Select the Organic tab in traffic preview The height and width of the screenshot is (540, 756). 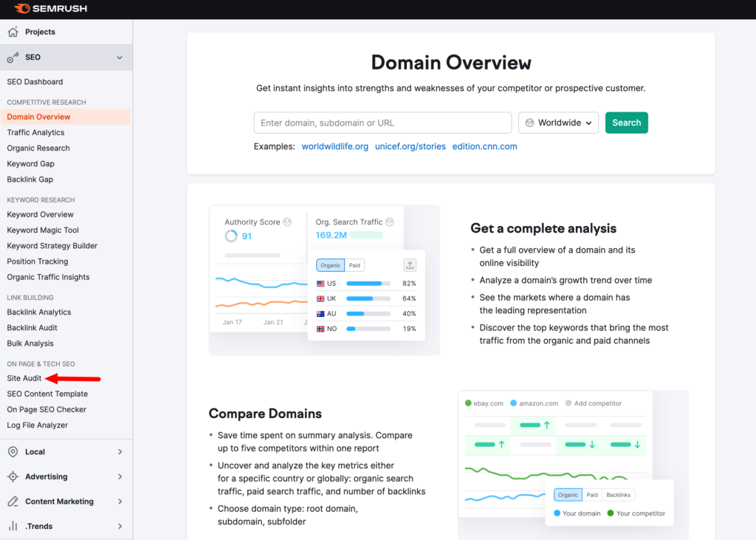pos(330,265)
